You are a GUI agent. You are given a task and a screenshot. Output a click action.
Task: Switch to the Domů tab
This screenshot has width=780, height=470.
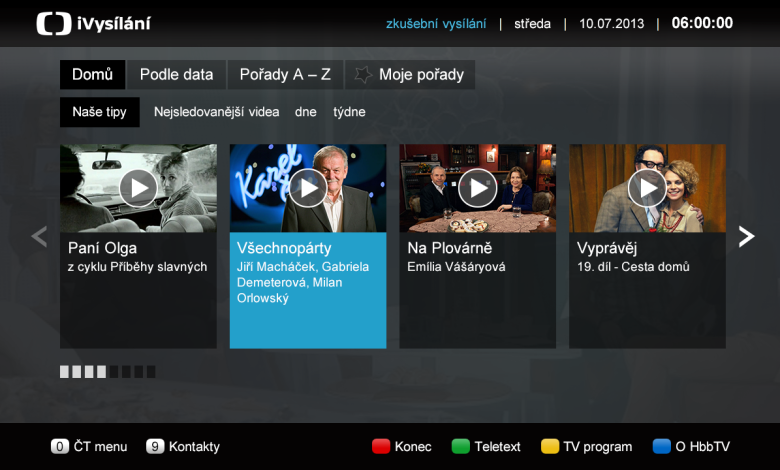click(x=92, y=75)
